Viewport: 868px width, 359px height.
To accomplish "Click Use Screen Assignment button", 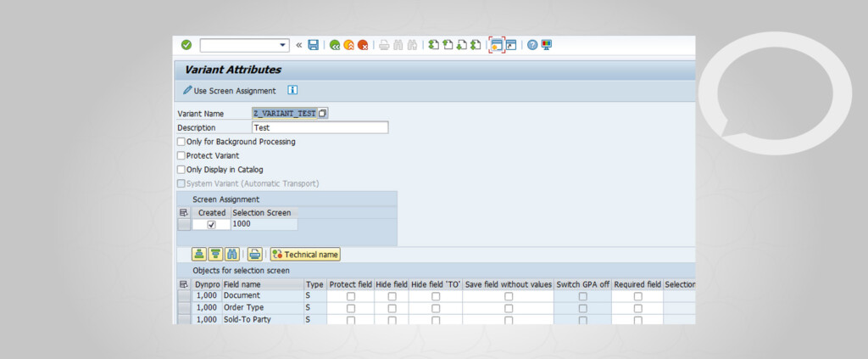I will point(230,91).
